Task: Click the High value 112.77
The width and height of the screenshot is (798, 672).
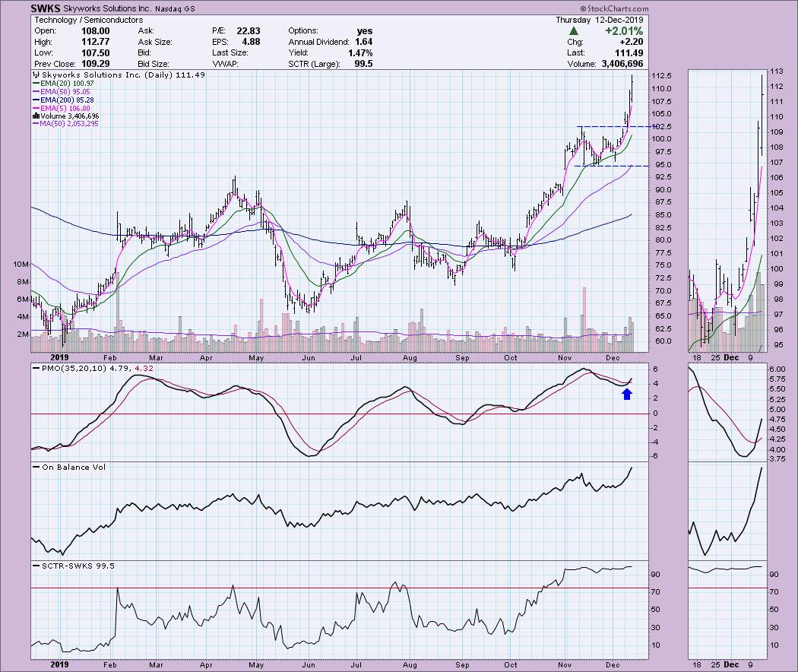Action: 96,42
